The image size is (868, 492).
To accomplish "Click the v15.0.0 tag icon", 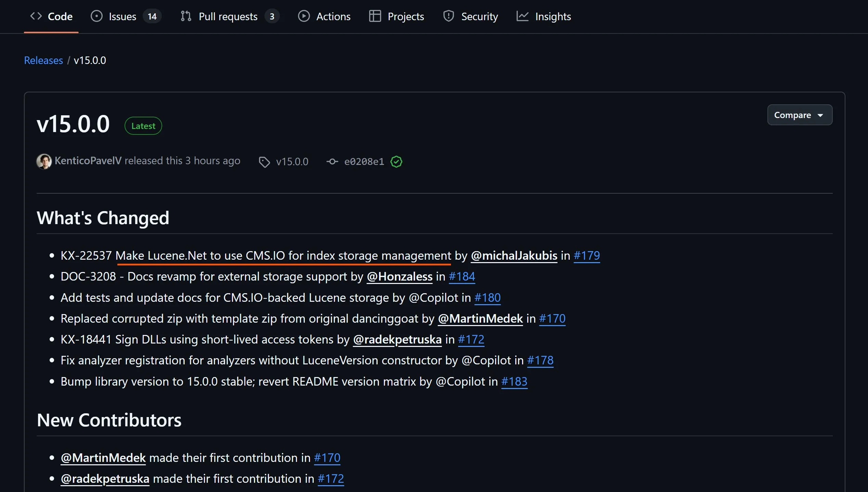I will 264,162.
